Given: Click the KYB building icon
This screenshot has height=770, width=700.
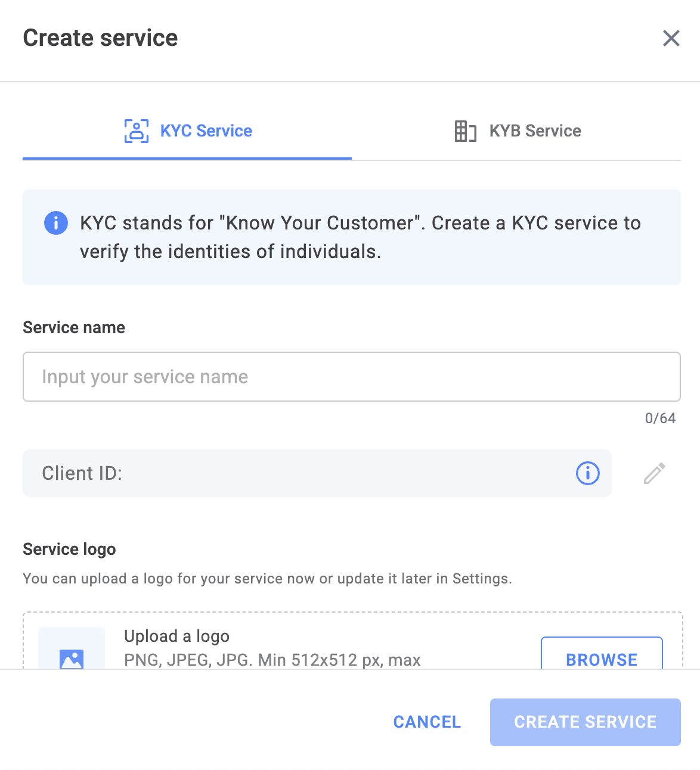Looking at the screenshot, I should (465, 131).
